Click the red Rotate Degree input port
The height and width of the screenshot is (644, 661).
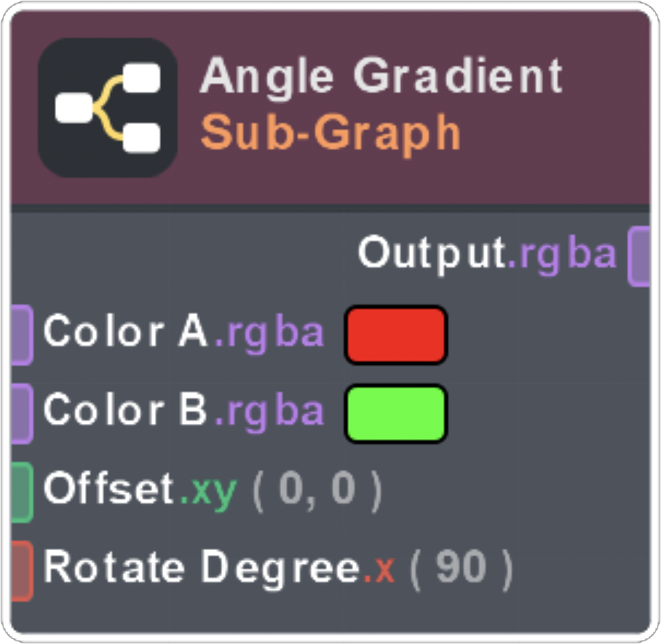click(x=21, y=570)
